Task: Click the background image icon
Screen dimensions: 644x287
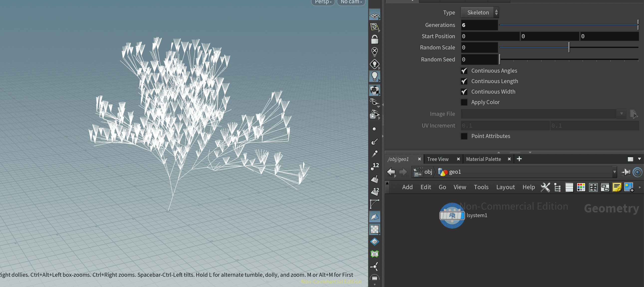Action: click(x=629, y=187)
